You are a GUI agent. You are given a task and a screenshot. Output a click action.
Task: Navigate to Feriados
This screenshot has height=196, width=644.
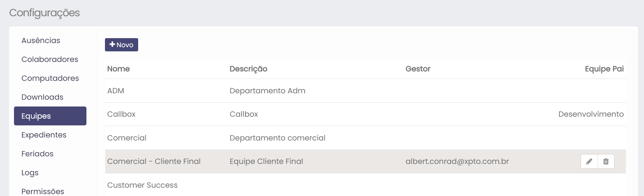click(x=37, y=154)
